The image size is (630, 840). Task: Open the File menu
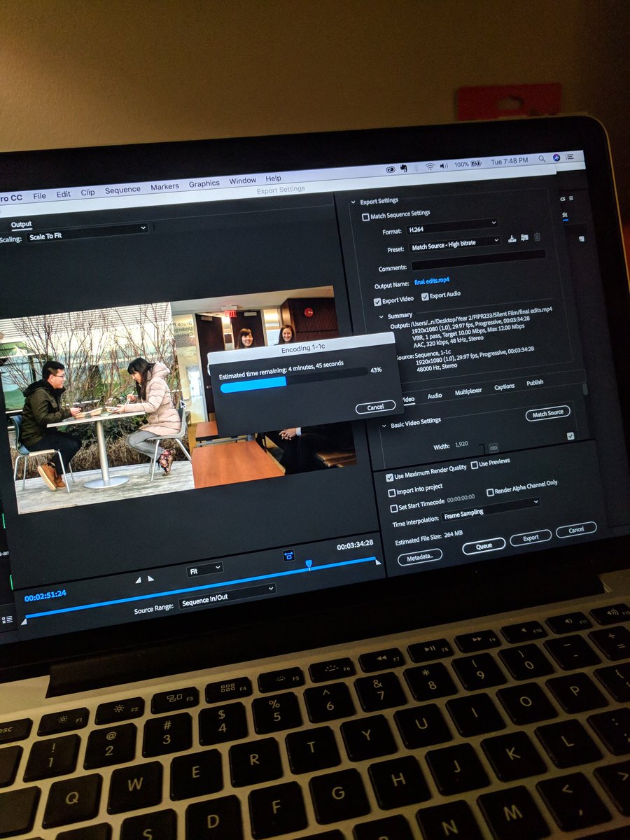pyautogui.click(x=39, y=196)
